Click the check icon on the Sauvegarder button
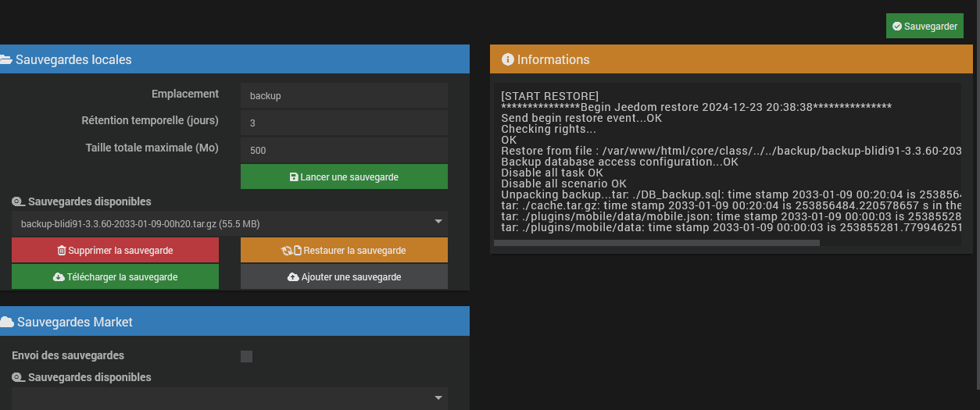This screenshot has width=980, height=410. click(897, 27)
